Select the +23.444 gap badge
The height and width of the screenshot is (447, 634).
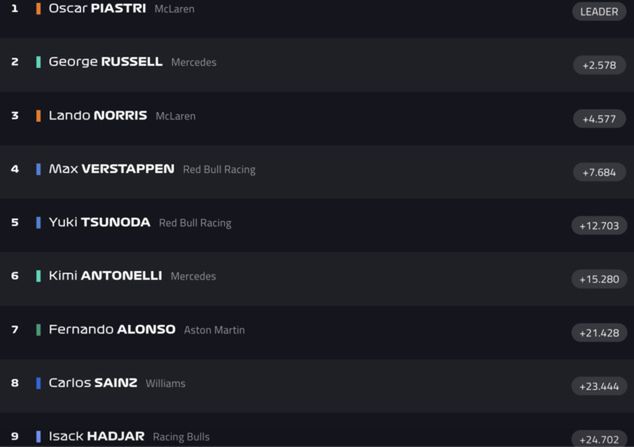[x=599, y=386]
